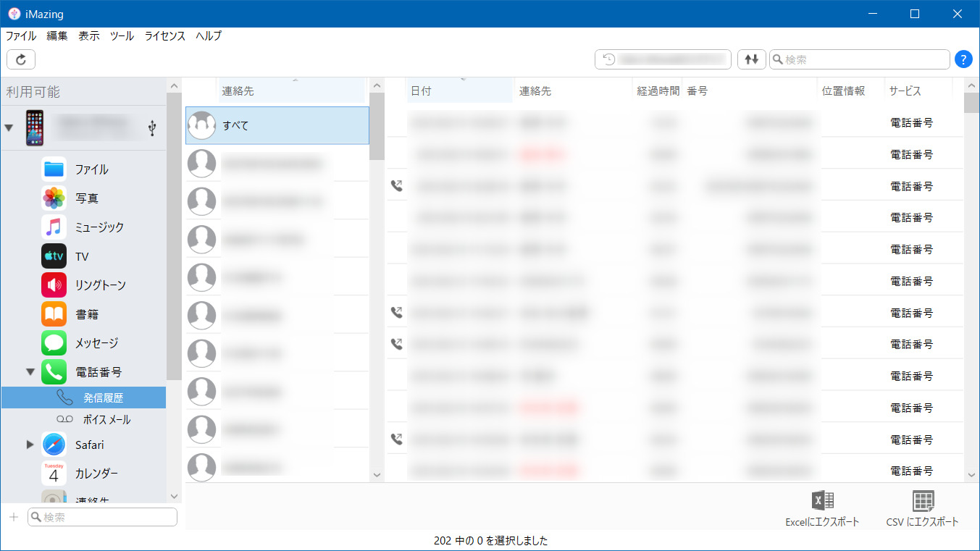Viewport: 980px width, 551px height.
Task: Open the ライセンス menu
Action: 165,35
